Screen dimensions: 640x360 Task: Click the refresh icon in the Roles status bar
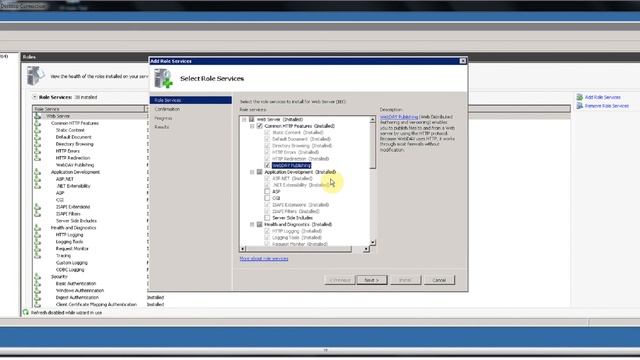pos(26,312)
